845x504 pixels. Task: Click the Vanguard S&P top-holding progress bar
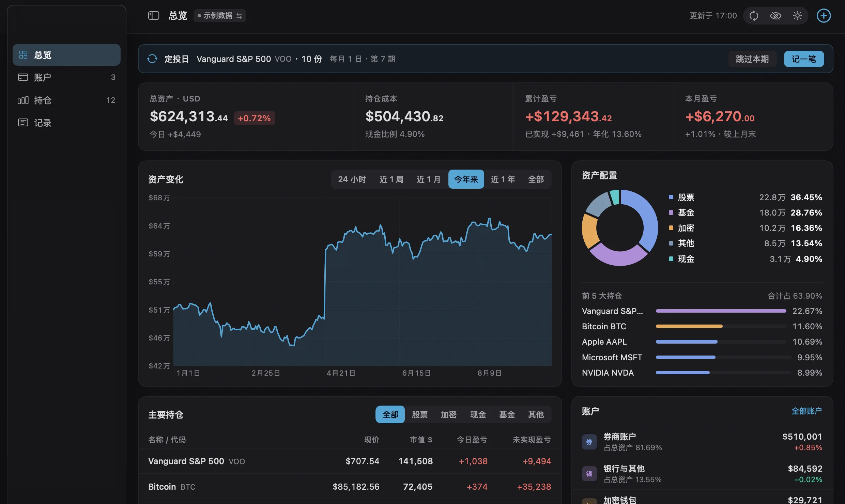click(721, 311)
